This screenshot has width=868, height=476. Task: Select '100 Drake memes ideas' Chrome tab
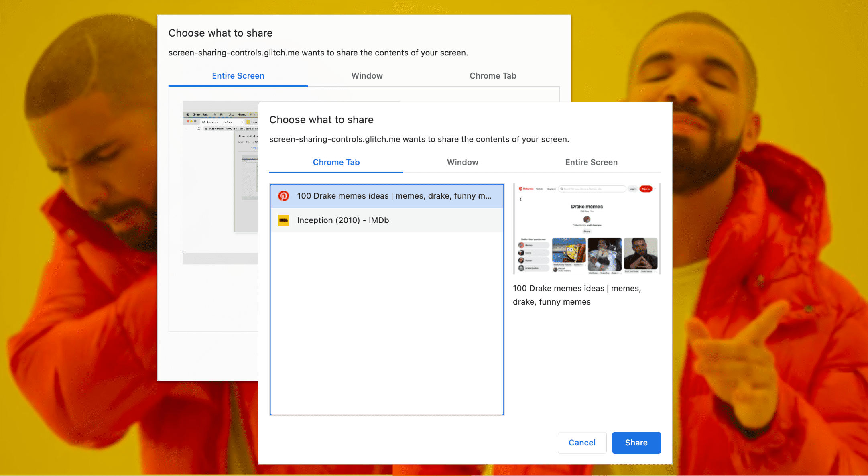pyautogui.click(x=387, y=196)
